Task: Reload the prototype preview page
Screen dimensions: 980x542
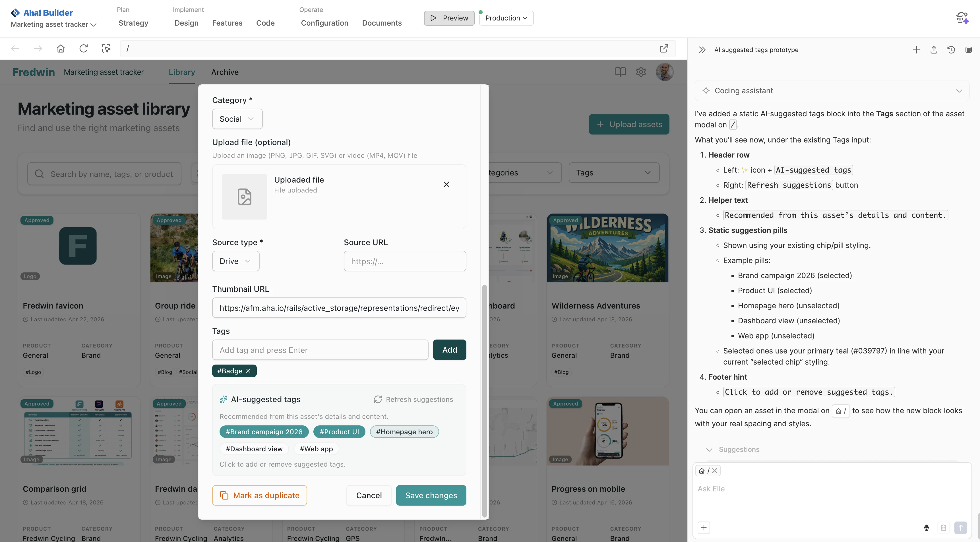Action: (x=84, y=48)
